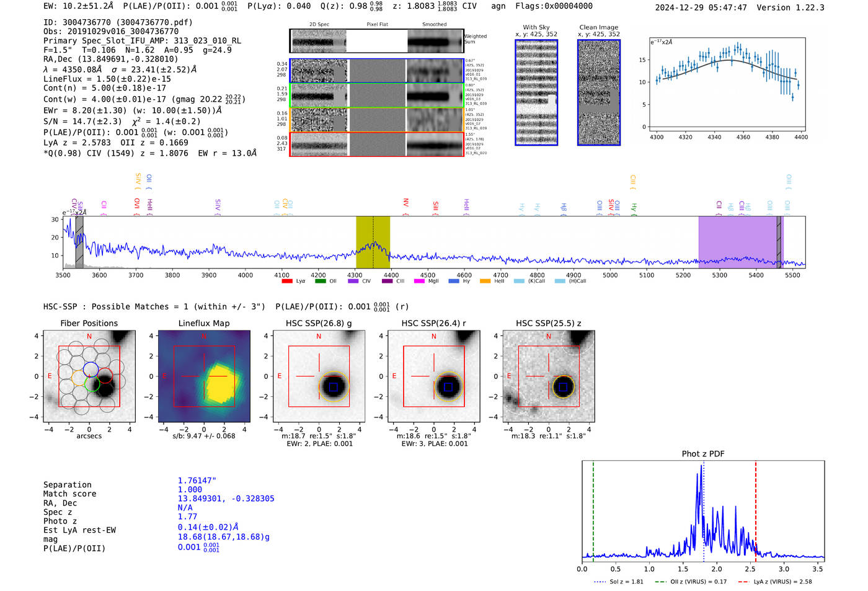Click the catalog RA, Dec 13.849301, -0.328305
Screen dimensions: 868x591
pyautogui.click(x=226, y=499)
